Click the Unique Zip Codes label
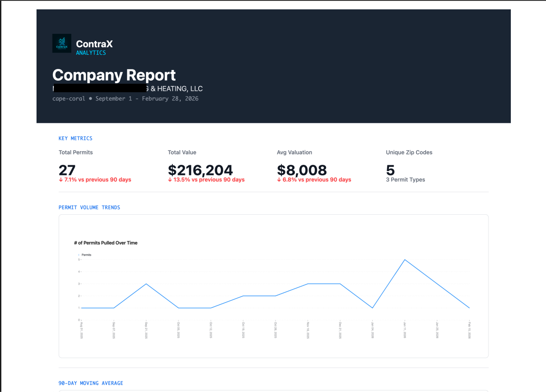This screenshot has height=392, width=546. point(409,152)
